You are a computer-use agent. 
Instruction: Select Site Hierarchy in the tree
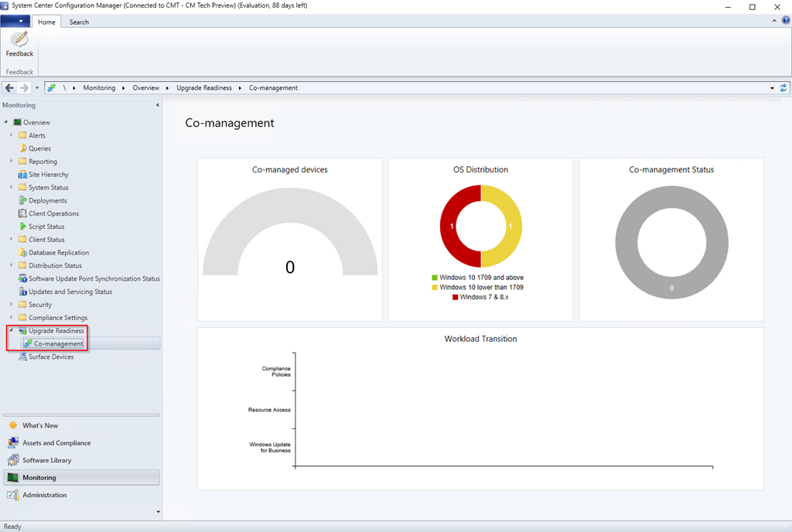click(48, 175)
